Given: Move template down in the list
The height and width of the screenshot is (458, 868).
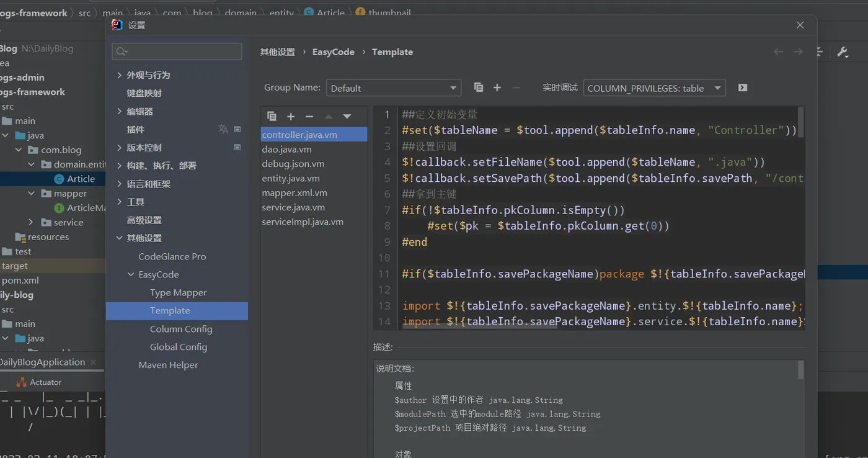Looking at the screenshot, I should [347, 116].
